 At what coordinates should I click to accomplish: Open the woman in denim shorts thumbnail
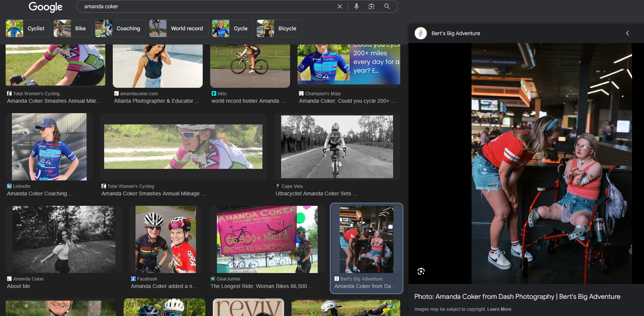coord(158,66)
